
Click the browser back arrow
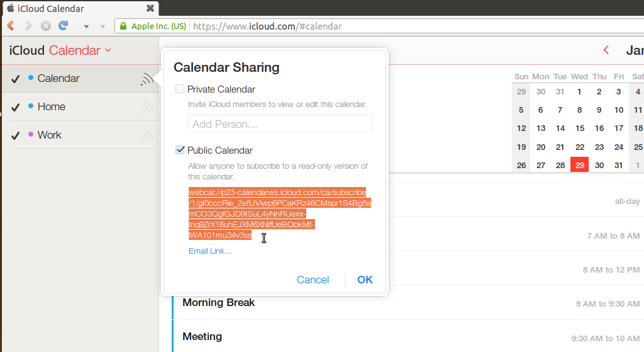tap(11, 26)
